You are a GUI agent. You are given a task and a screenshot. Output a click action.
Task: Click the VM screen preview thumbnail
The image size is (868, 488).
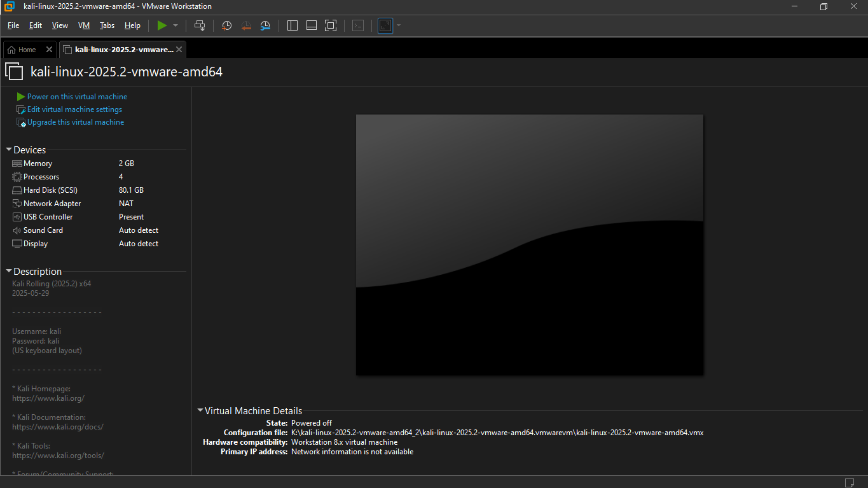point(529,245)
